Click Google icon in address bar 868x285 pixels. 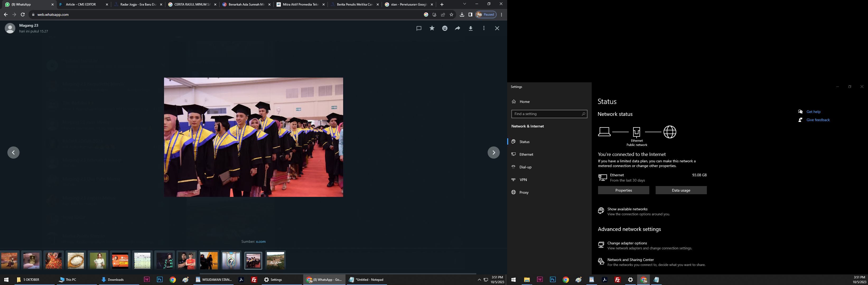click(426, 15)
